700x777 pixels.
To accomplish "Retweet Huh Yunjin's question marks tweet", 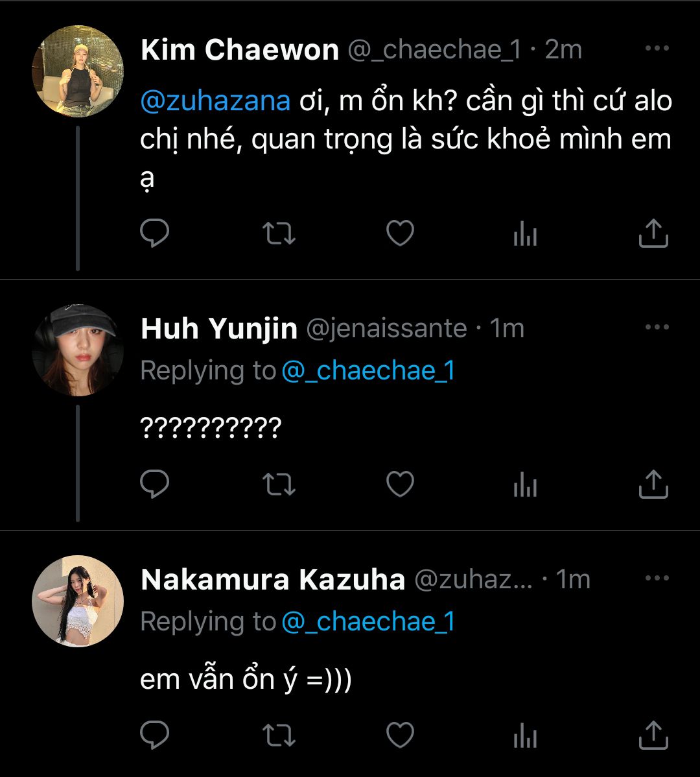I will [x=279, y=484].
